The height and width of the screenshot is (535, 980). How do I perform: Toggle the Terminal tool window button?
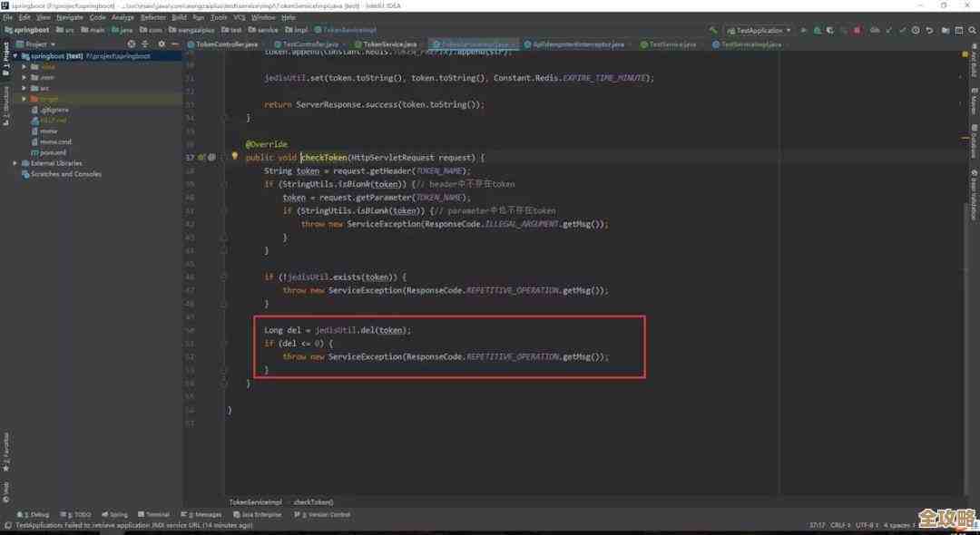154,514
